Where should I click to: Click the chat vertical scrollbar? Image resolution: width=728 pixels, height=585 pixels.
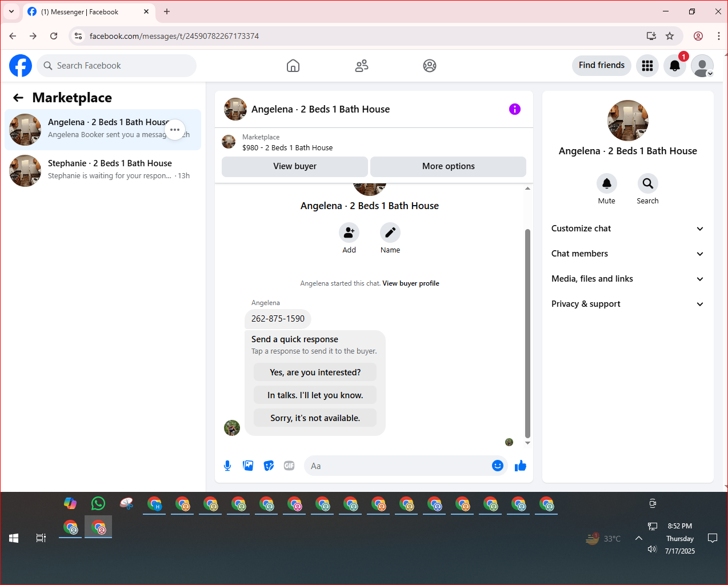[x=527, y=333]
